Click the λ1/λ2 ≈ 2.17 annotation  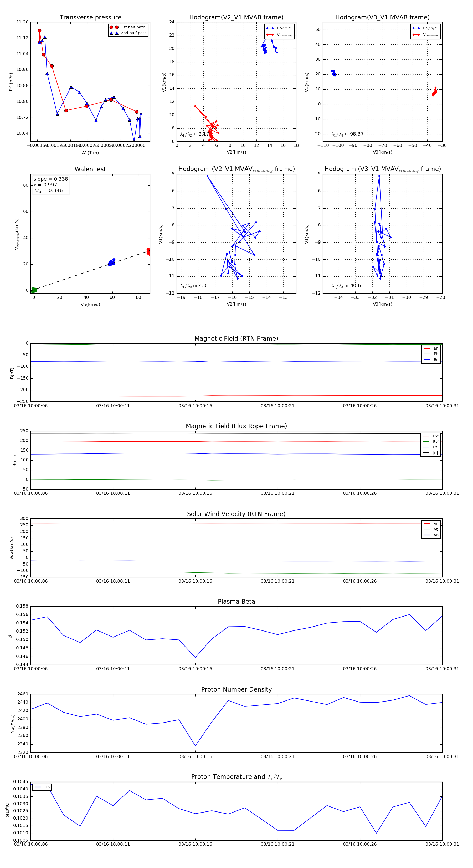click(x=194, y=134)
